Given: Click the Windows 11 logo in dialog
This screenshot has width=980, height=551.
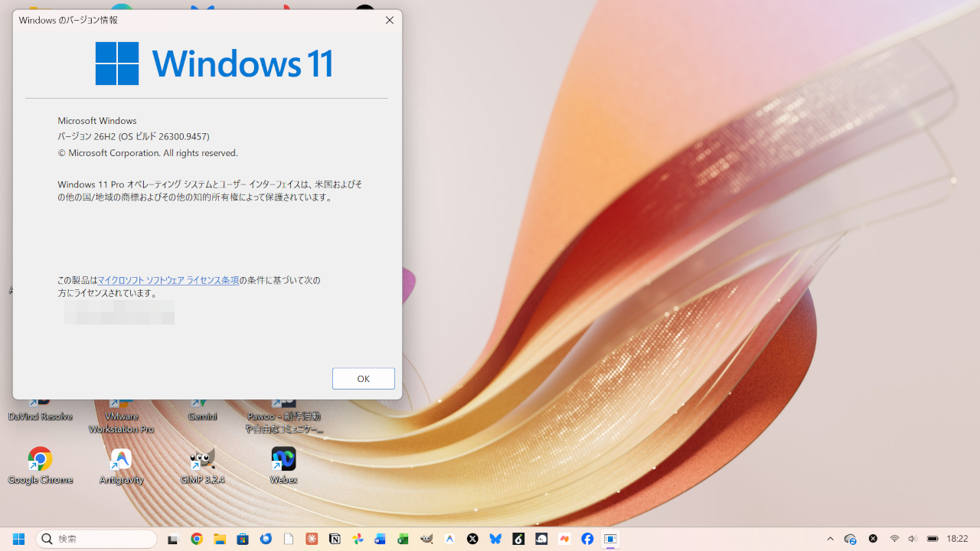Looking at the screenshot, I should [x=214, y=63].
